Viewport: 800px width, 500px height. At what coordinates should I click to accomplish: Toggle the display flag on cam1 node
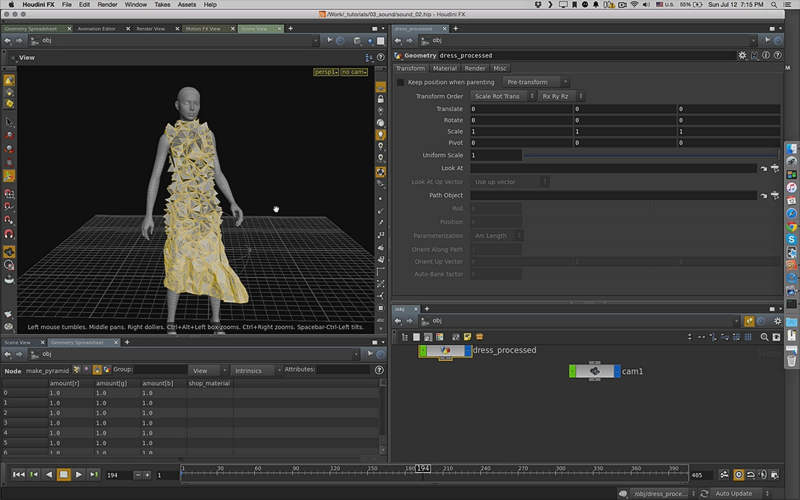pos(618,371)
